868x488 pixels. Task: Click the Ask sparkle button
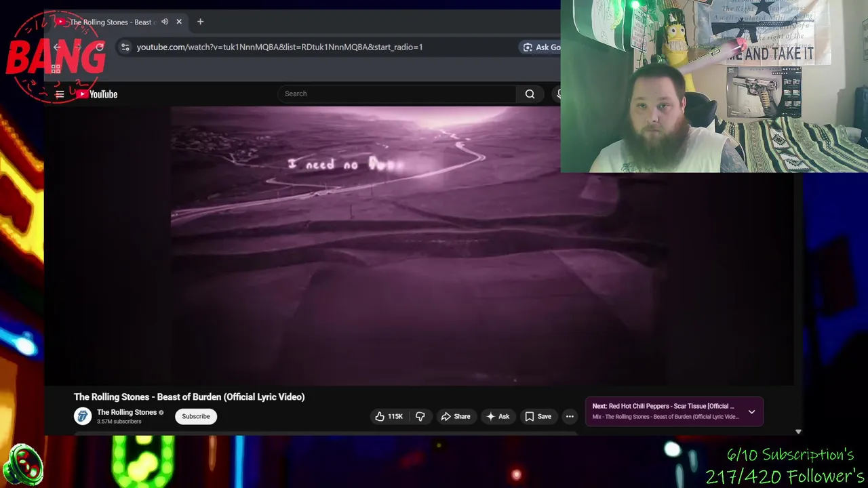tap(498, 416)
